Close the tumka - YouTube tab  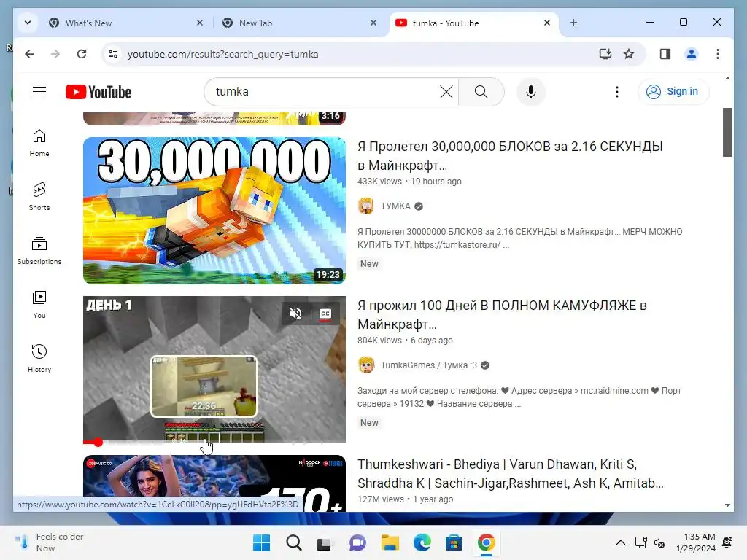pyautogui.click(x=547, y=23)
